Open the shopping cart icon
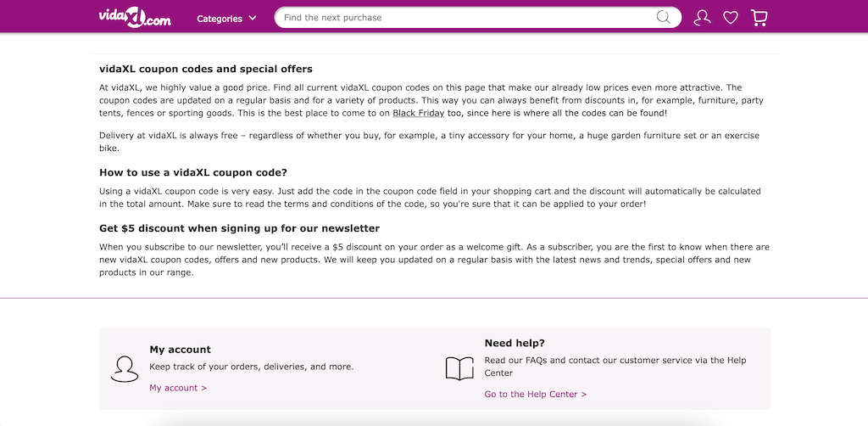The width and height of the screenshot is (868, 426). click(x=759, y=18)
